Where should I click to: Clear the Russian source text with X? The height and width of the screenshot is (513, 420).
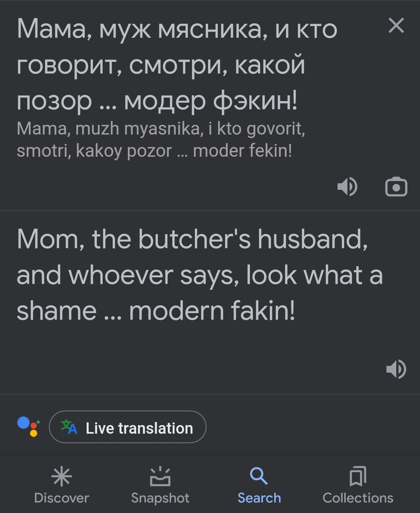click(396, 26)
